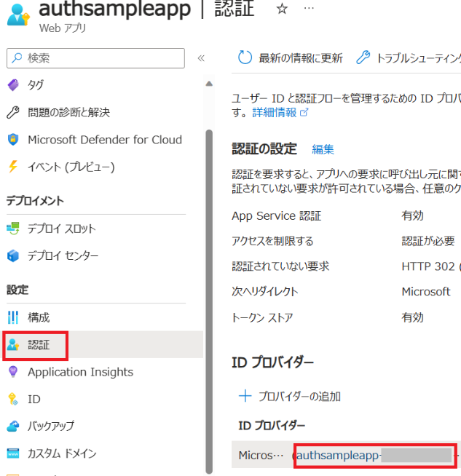The width and height of the screenshot is (461, 476).
Task: Click the star icon to favorite authsampleapp
Action: (x=281, y=9)
